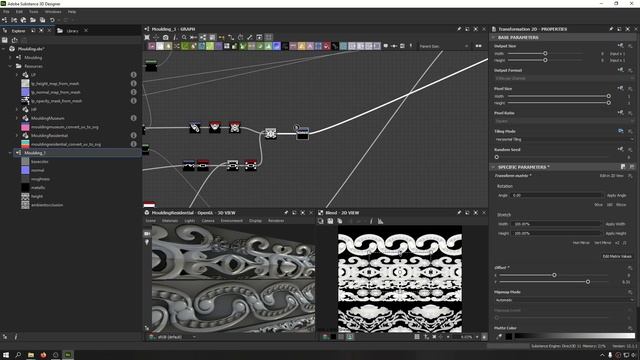This screenshot has width=640, height=360.
Task: Click Apply Height button
Action: [616, 233]
